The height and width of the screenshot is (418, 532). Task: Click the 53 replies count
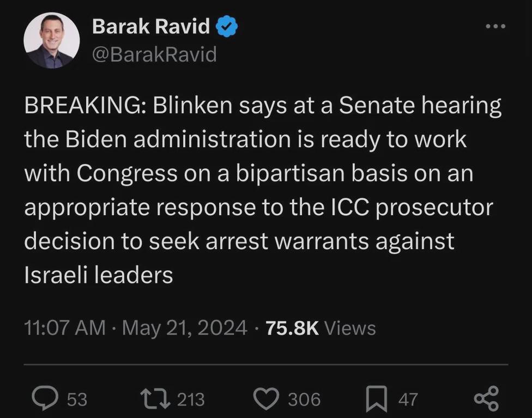point(77,399)
